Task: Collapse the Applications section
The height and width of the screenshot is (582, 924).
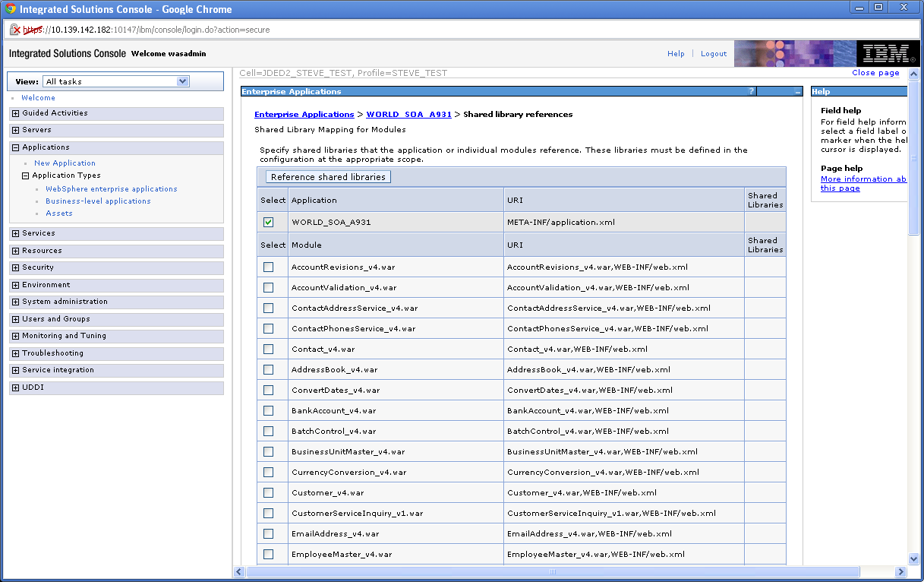Action: click(15, 147)
